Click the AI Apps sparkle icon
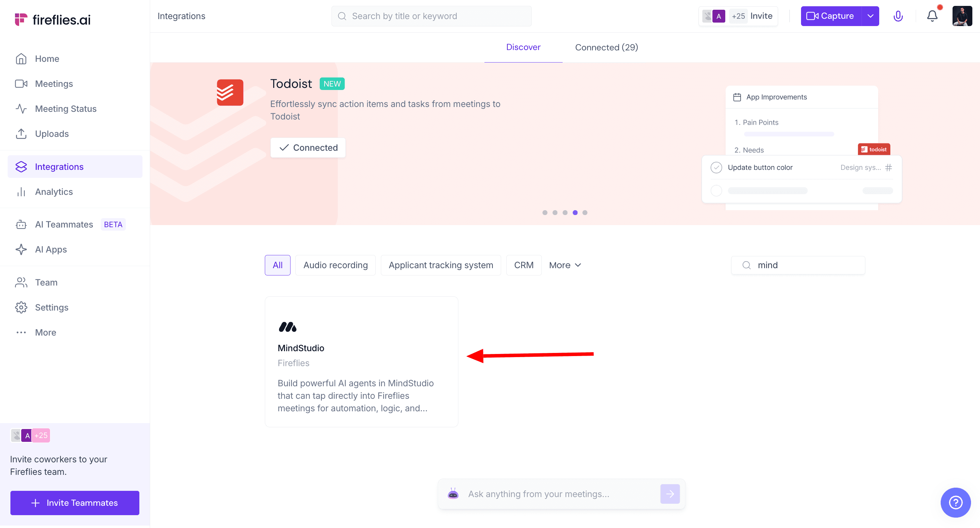Screen dimensions: 980x528 [x=21, y=249]
